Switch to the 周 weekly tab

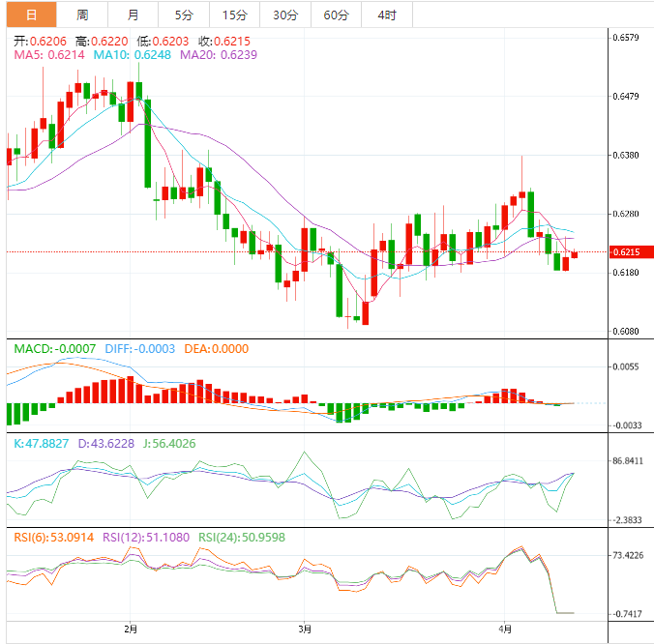coord(82,15)
